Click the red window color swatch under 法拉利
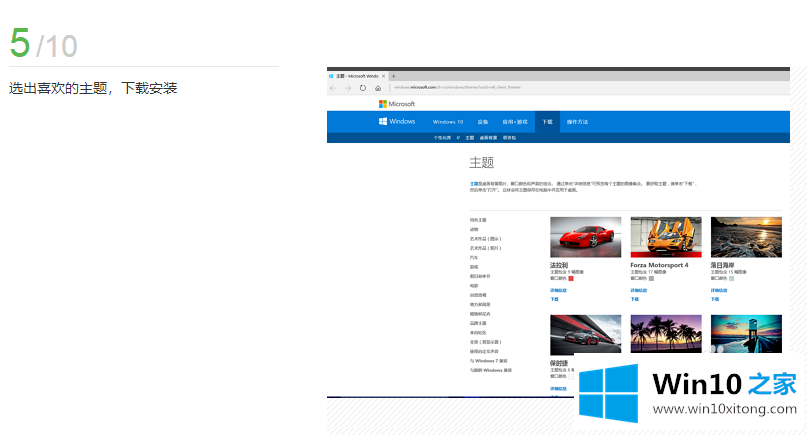809x435 pixels. click(x=571, y=278)
